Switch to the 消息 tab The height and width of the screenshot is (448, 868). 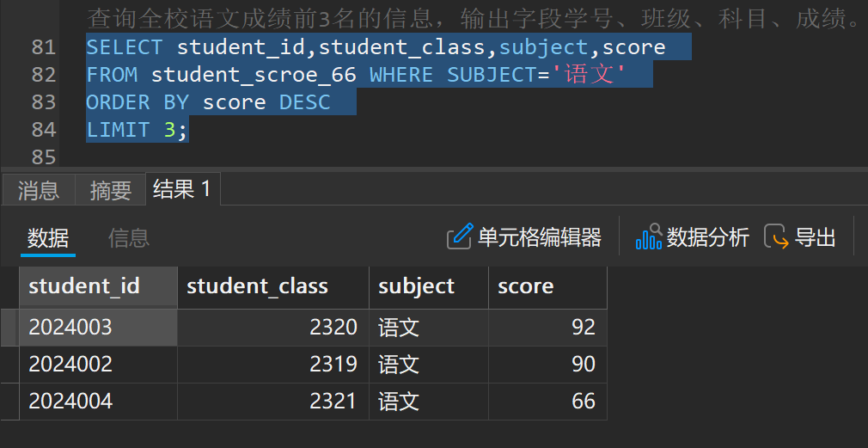(38, 191)
